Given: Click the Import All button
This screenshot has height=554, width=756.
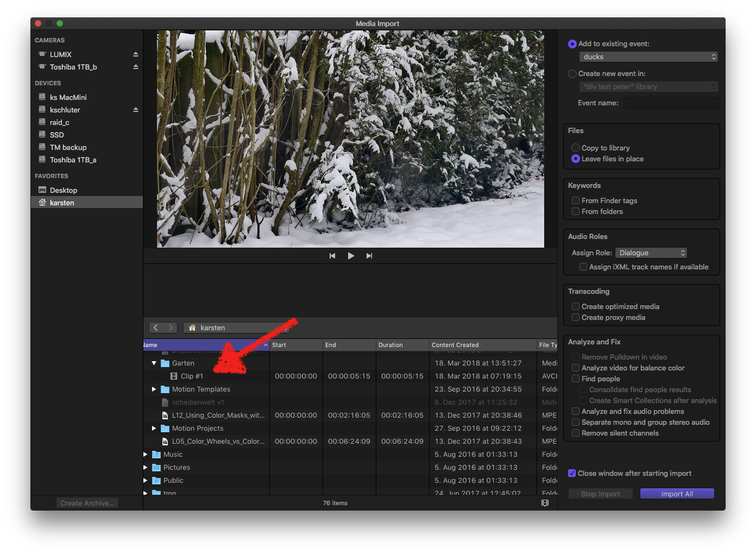Looking at the screenshot, I should pos(677,494).
